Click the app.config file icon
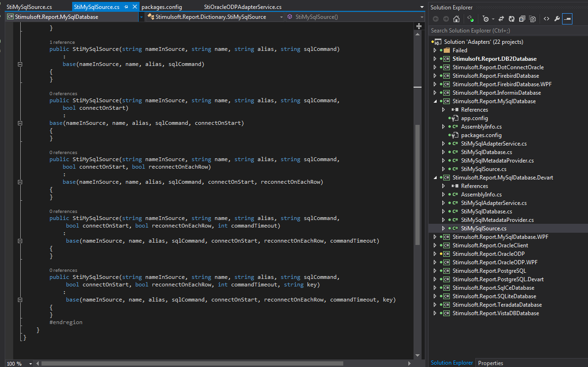 455,118
